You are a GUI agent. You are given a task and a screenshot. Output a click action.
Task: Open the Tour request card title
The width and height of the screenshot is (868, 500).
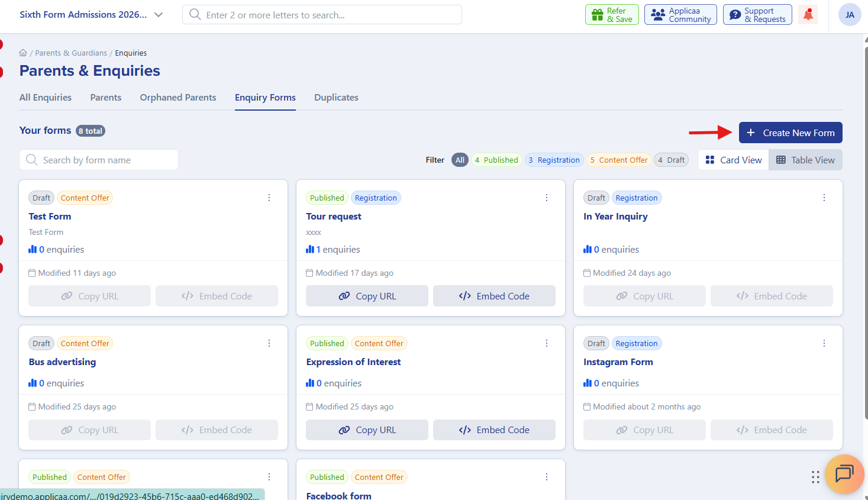tap(334, 217)
